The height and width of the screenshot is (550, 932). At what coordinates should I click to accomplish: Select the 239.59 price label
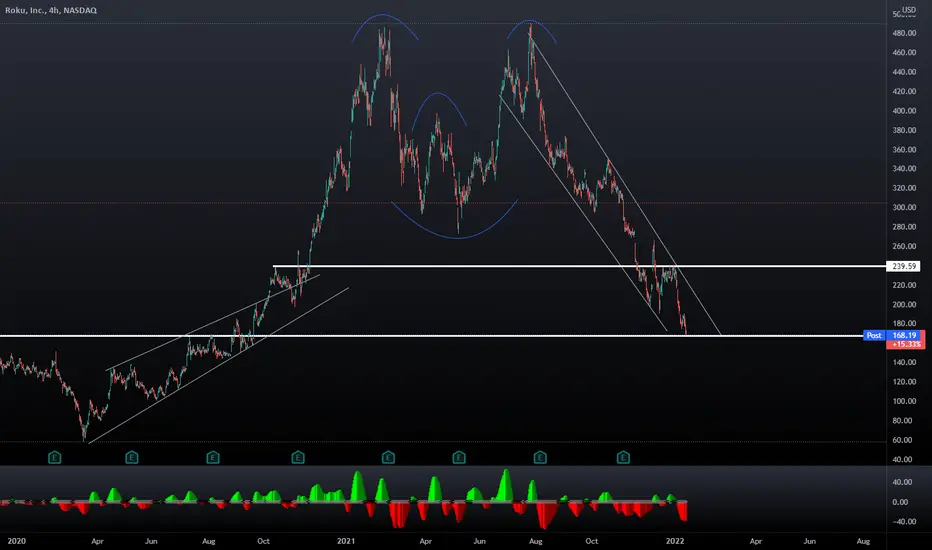coord(903,266)
